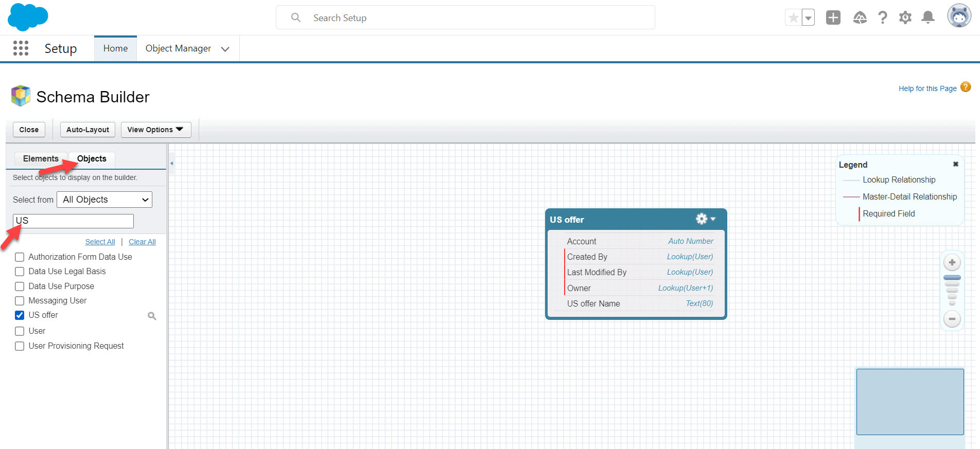Collapse the left sidebar panel arrow
Image resolution: width=980 pixels, height=449 pixels.
[172, 163]
